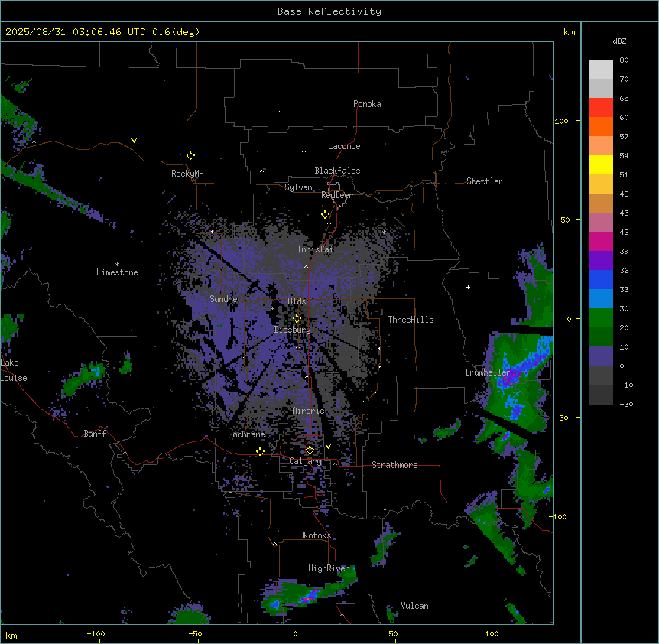The height and width of the screenshot is (644, 659).
Task: Click the Airdrie city label
Action: [x=309, y=411]
